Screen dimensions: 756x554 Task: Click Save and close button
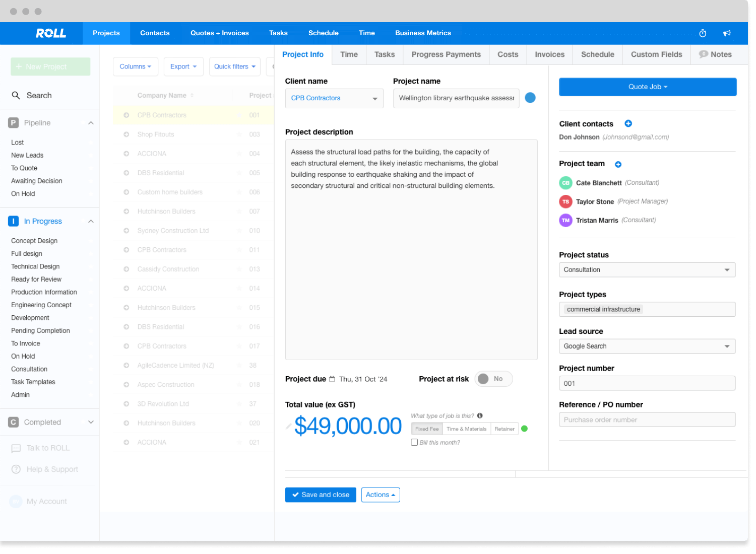pyautogui.click(x=321, y=495)
